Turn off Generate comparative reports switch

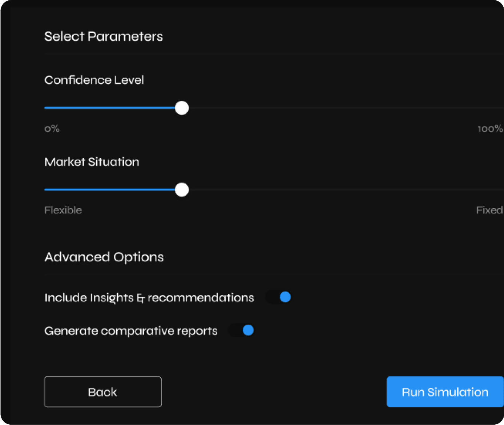point(242,330)
